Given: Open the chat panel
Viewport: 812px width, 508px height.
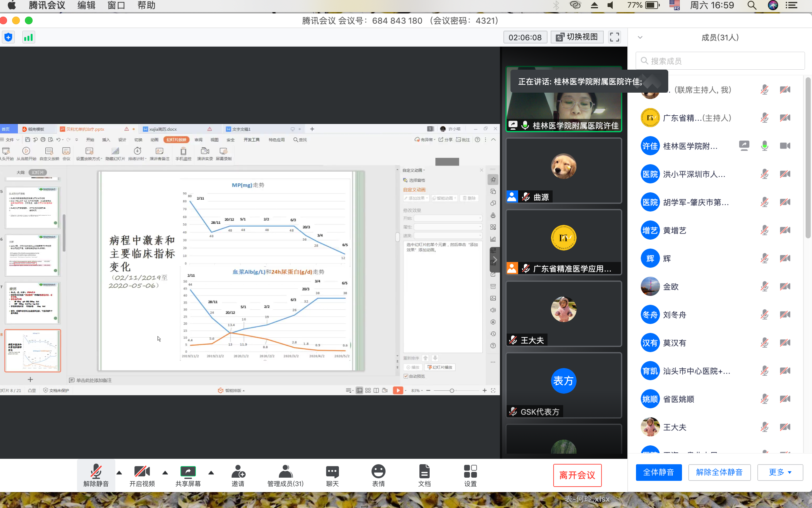Looking at the screenshot, I should 332,472.
